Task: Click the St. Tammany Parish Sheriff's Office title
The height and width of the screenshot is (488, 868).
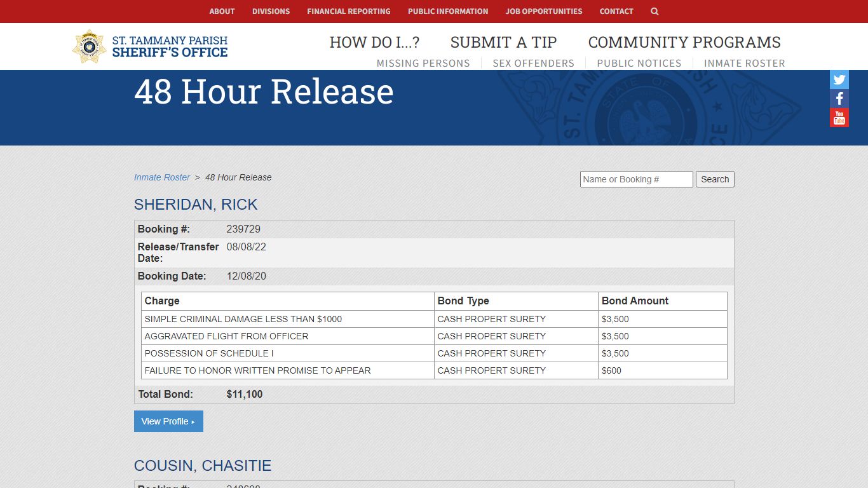Action: [170, 46]
